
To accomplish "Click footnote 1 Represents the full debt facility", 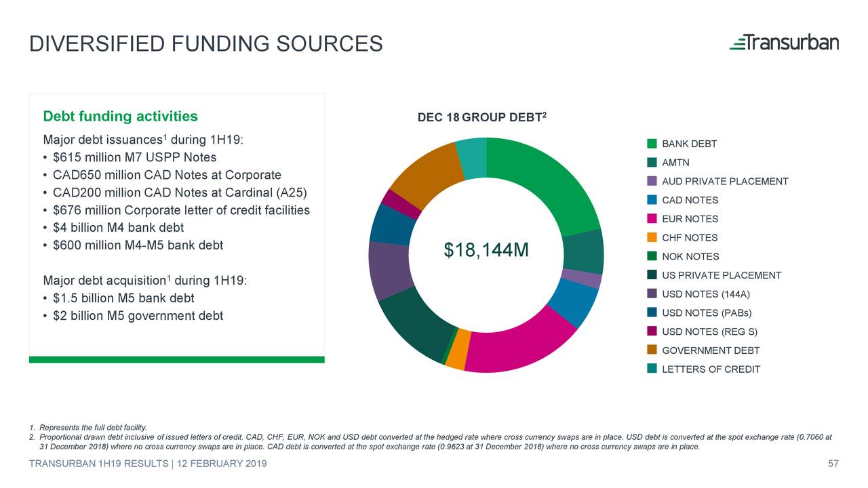I will click(87, 427).
